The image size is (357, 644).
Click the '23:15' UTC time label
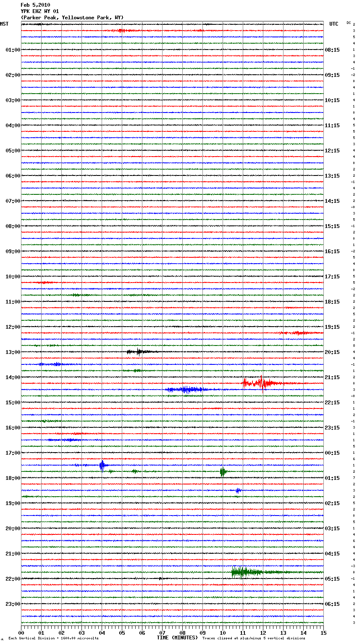(x=332, y=428)
